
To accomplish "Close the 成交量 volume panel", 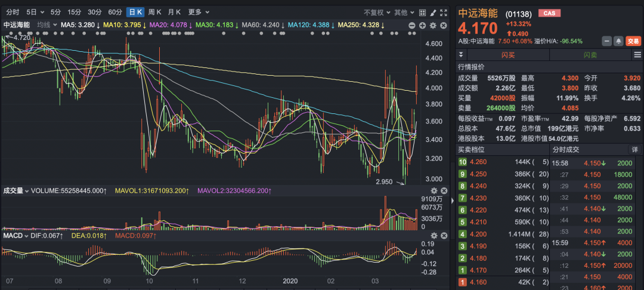I will tap(444, 191).
